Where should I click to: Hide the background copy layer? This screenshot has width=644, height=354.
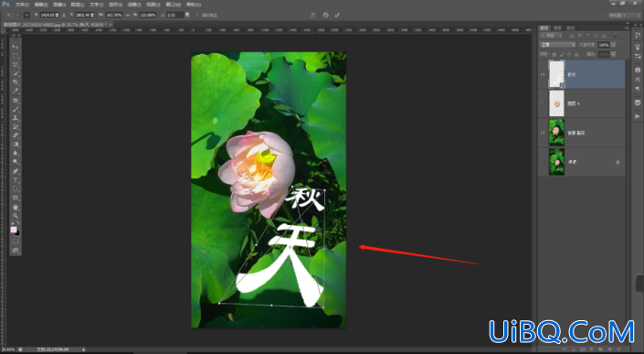pos(543,133)
